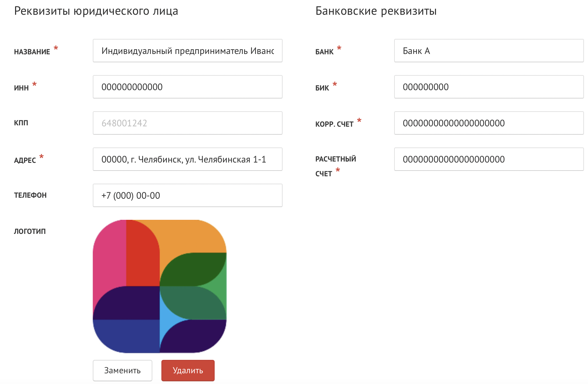Click the Заменить button
Viewport: 588px width, 384px height.
point(123,370)
